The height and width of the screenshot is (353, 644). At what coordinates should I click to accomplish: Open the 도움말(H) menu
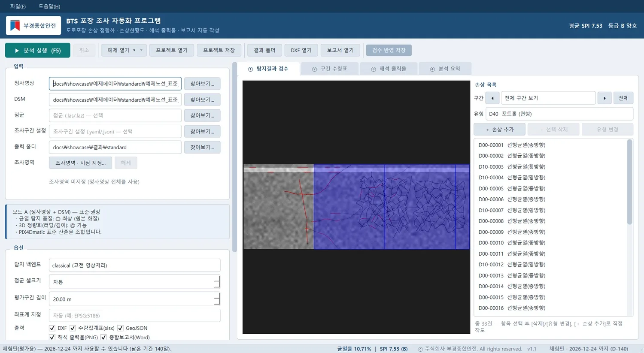click(49, 6)
